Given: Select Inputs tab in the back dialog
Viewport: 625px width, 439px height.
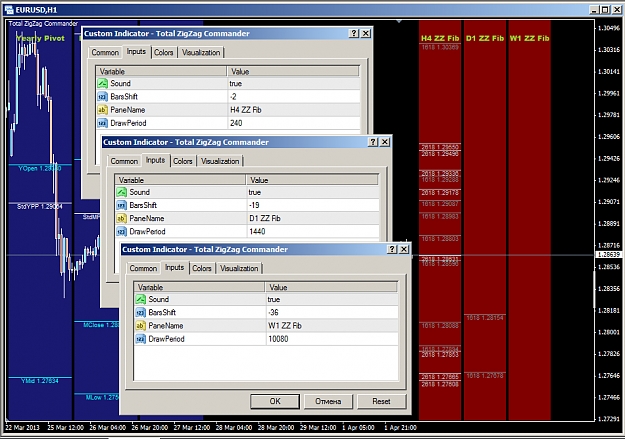Looking at the screenshot, I should [x=136, y=51].
